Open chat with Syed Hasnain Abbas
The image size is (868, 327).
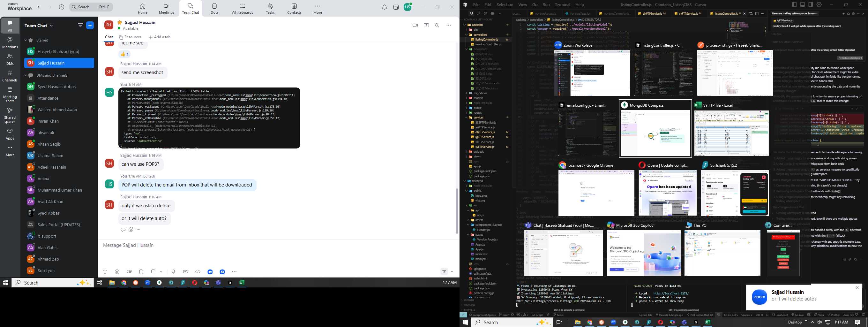coord(59,87)
